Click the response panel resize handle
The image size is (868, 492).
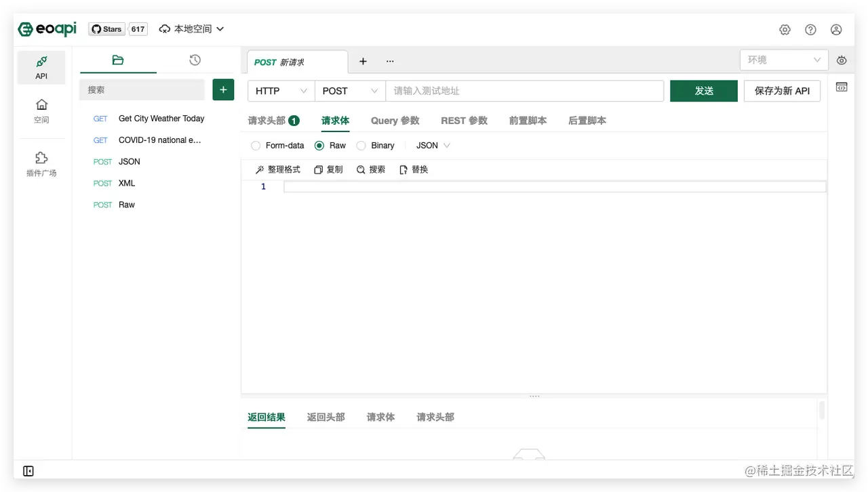[x=534, y=396]
